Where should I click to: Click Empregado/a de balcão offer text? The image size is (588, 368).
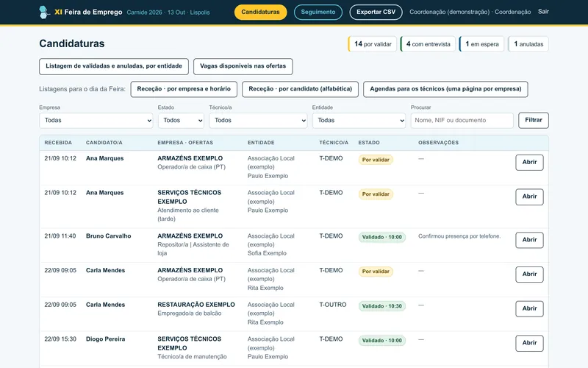190,314
